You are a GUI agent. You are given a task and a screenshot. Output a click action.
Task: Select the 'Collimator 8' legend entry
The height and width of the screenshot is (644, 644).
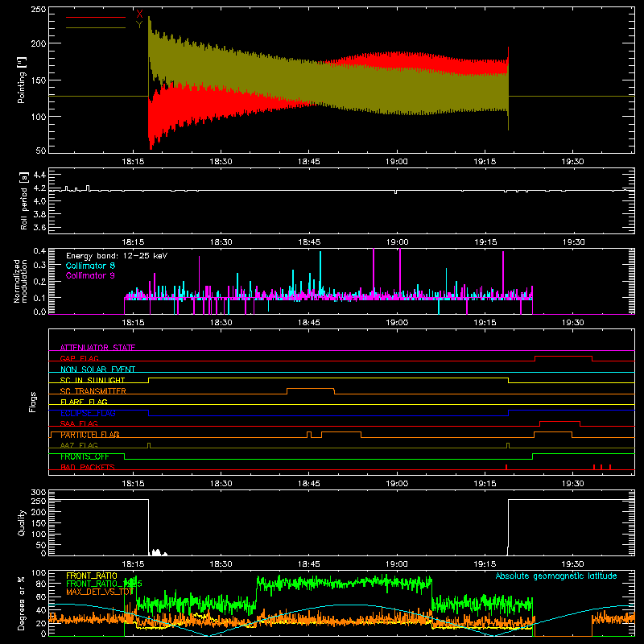coord(90,266)
